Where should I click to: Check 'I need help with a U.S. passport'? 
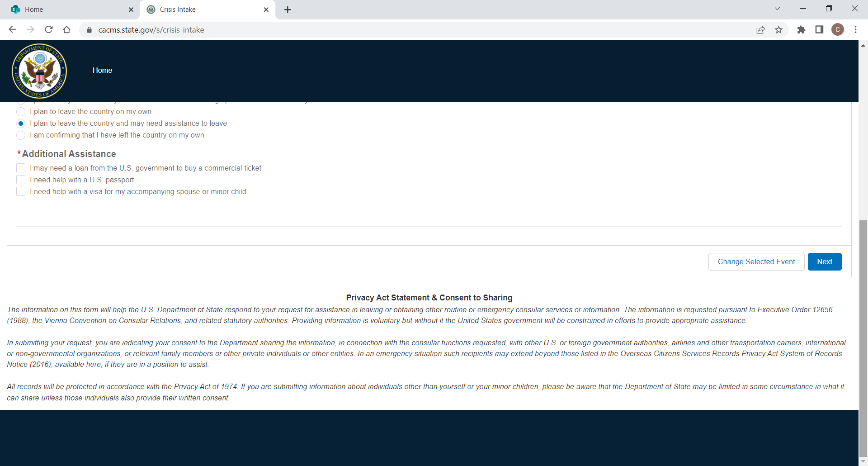pyautogui.click(x=21, y=180)
